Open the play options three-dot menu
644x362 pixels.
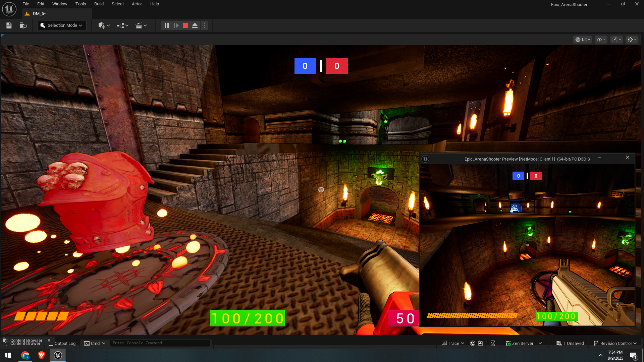click(x=204, y=25)
